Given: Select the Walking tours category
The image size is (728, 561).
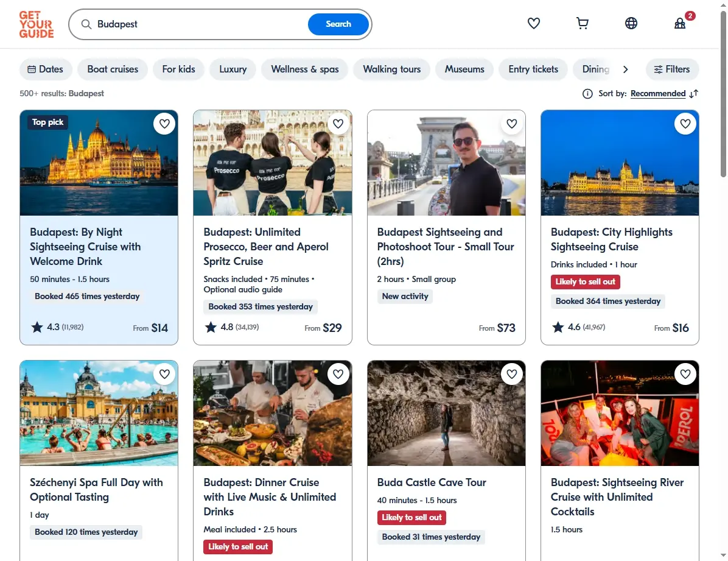Looking at the screenshot, I should [392, 69].
